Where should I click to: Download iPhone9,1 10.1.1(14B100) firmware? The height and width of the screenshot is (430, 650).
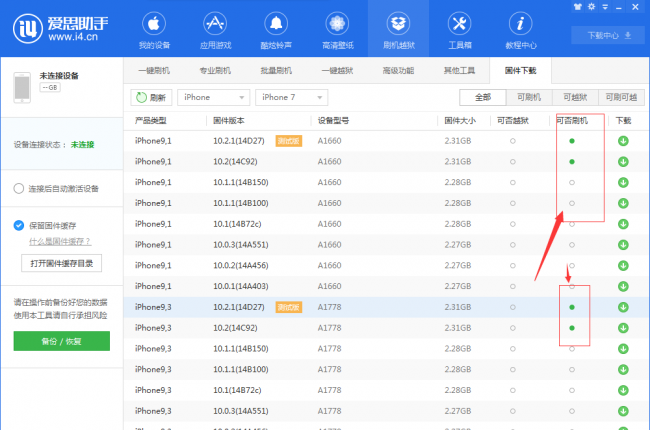coord(623,203)
